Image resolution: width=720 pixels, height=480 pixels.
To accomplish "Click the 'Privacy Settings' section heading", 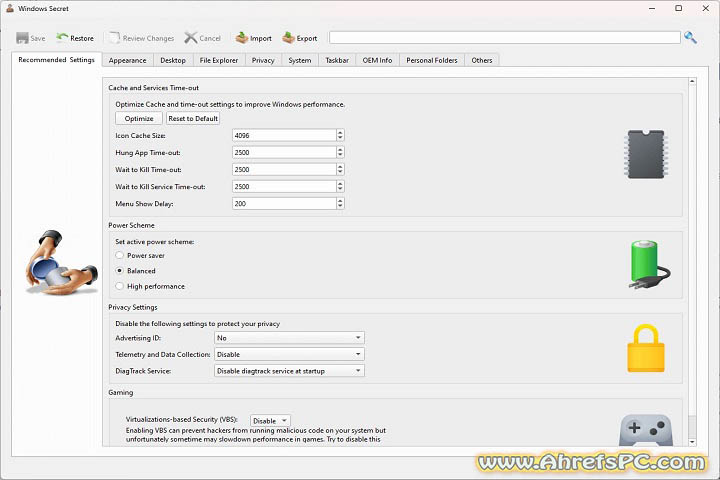I will tap(133, 307).
